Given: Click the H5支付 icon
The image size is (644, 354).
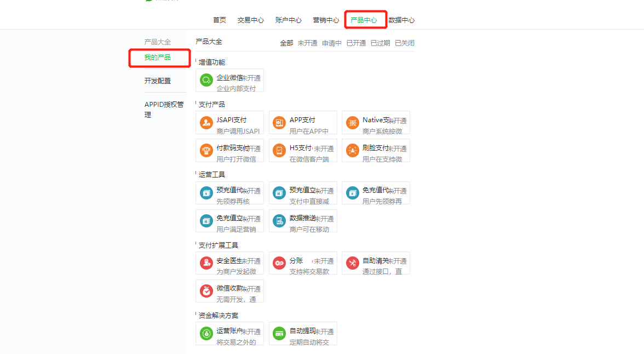Looking at the screenshot, I should click(x=279, y=150).
